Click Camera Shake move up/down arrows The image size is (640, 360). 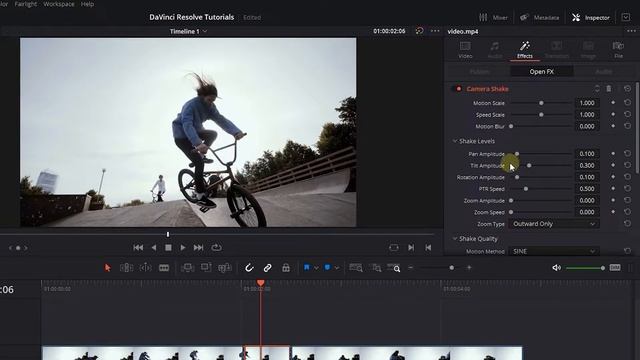(597, 89)
